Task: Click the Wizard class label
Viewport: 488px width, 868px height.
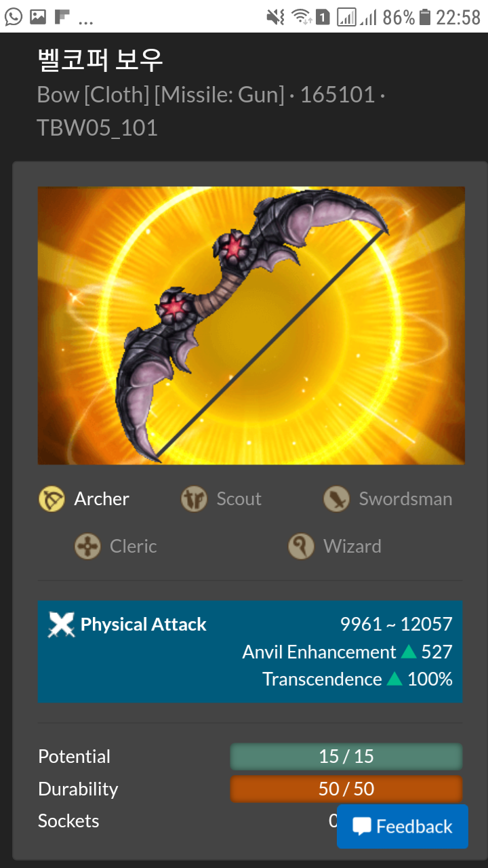Action: [352, 546]
